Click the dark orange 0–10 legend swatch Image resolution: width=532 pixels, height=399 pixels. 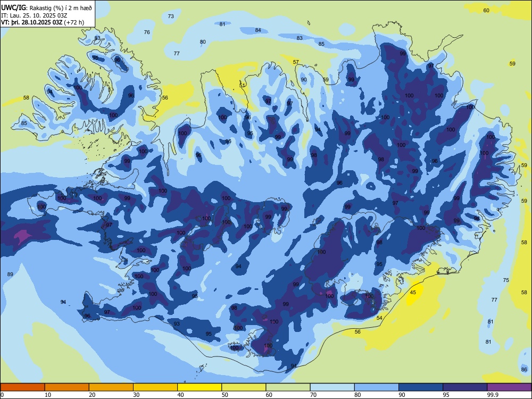click(x=22, y=387)
